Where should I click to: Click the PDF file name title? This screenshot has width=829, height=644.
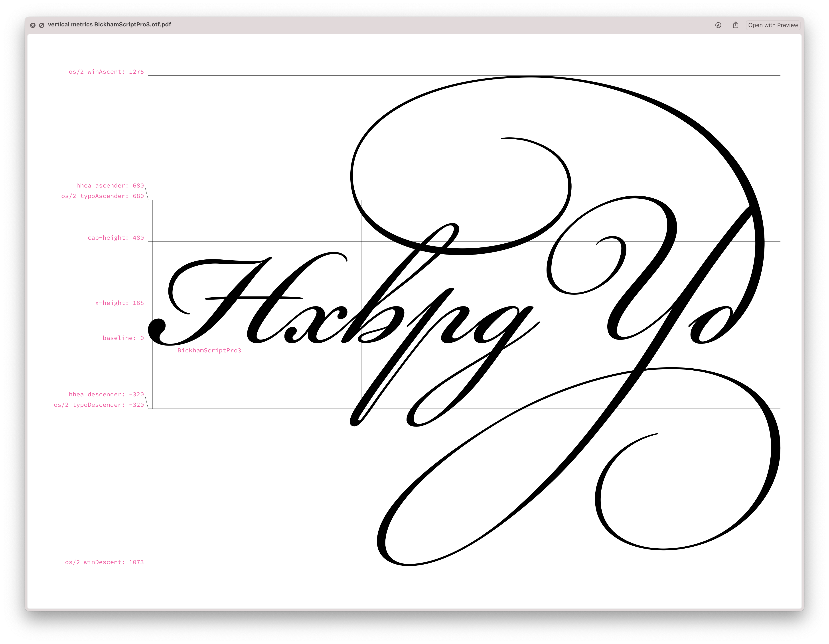click(x=109, y=25)
